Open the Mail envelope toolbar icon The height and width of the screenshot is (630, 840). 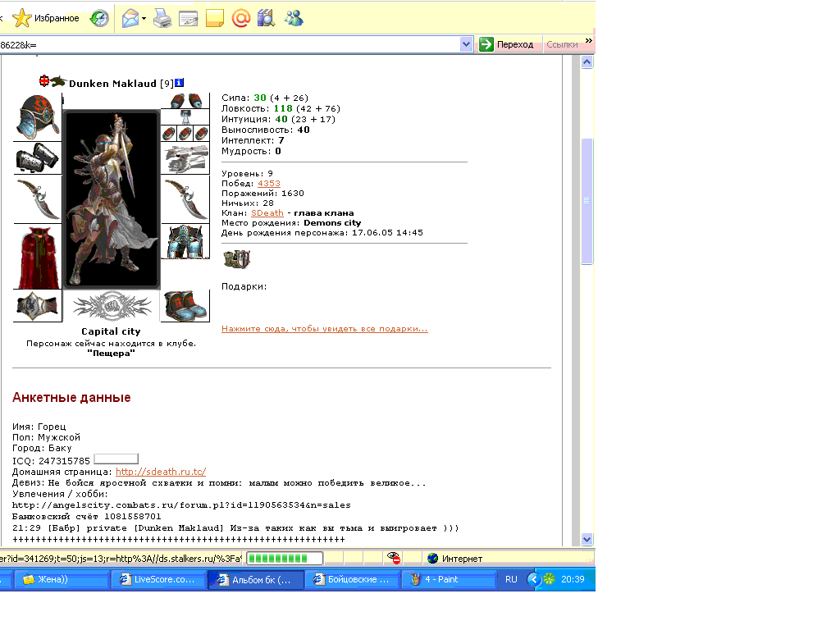[130, 18]
